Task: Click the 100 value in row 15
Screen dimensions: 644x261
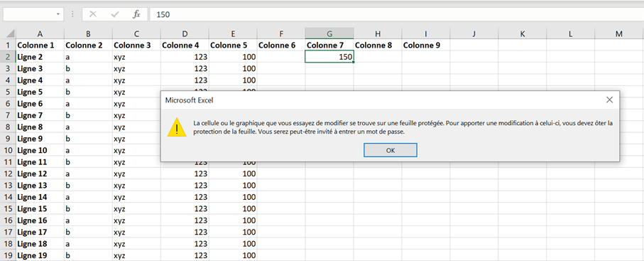Action: point(233,208)
